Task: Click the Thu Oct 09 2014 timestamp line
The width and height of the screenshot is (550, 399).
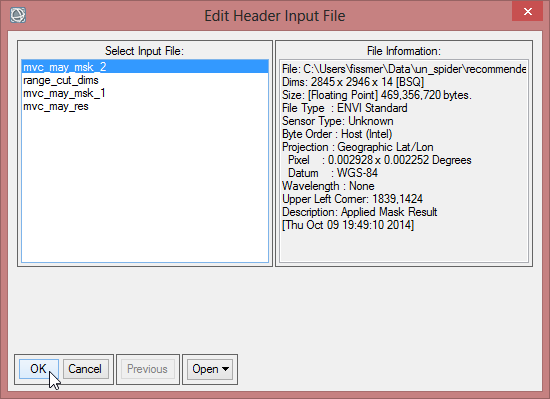Action: tap(348, 225)
